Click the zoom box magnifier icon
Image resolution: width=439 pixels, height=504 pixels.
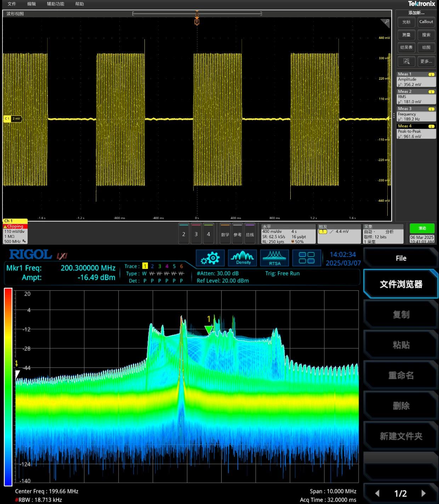click(406, 61)
